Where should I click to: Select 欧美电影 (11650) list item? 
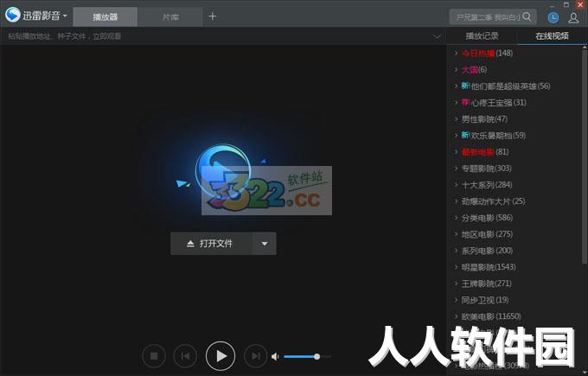point(491,316)
